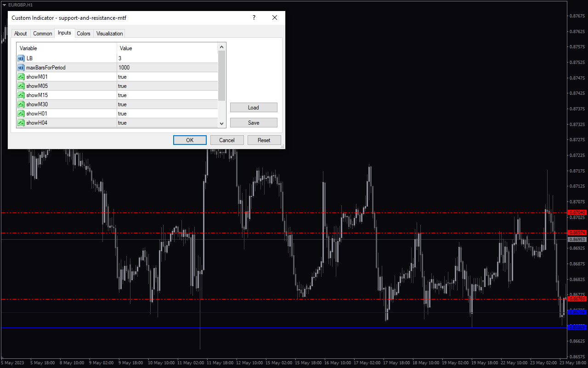Select showM15 value true cell
Viewport: 588px width, 368px height.
coord(167,95)
